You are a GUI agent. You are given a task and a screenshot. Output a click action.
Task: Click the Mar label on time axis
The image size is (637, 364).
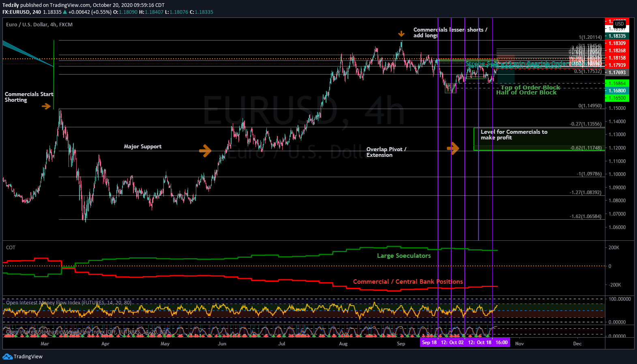[x=45, y=344]
